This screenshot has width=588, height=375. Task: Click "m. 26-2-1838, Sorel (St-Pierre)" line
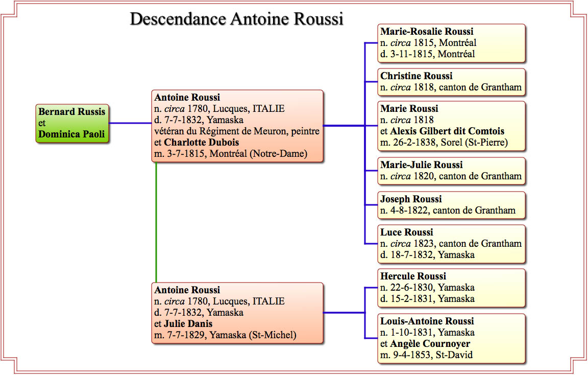coord(444,142)
